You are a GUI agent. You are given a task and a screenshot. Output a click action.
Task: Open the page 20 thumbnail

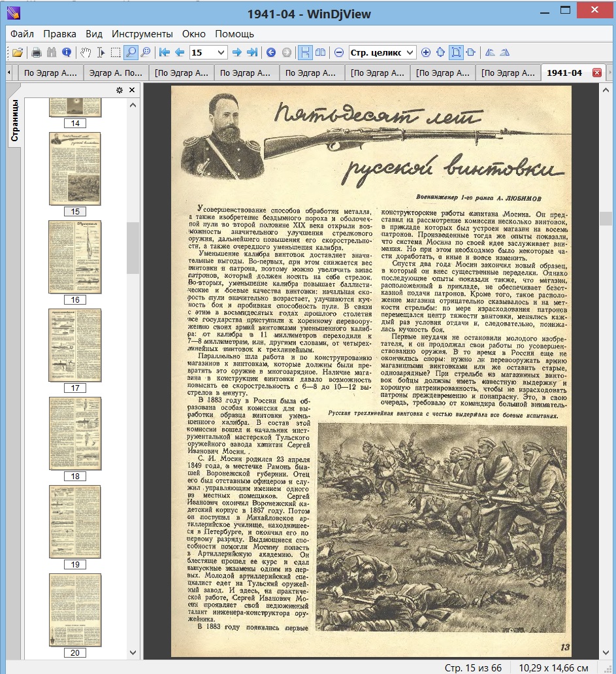[75, 610]
